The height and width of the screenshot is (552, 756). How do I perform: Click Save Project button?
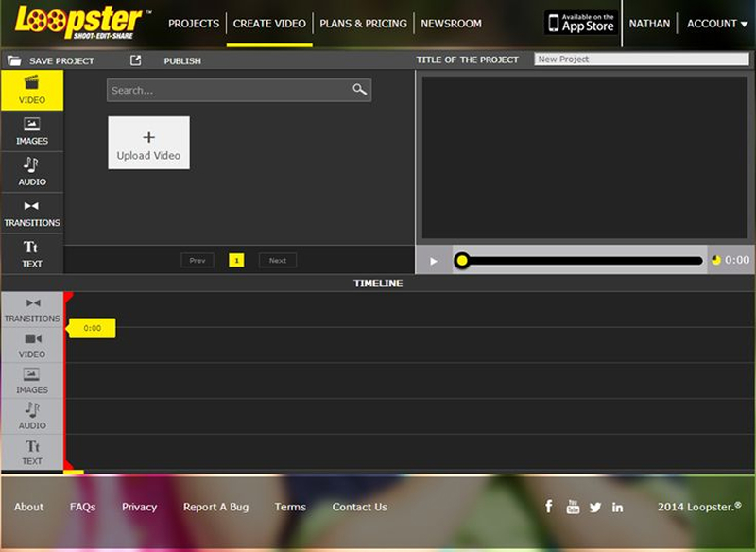[52, 60]
